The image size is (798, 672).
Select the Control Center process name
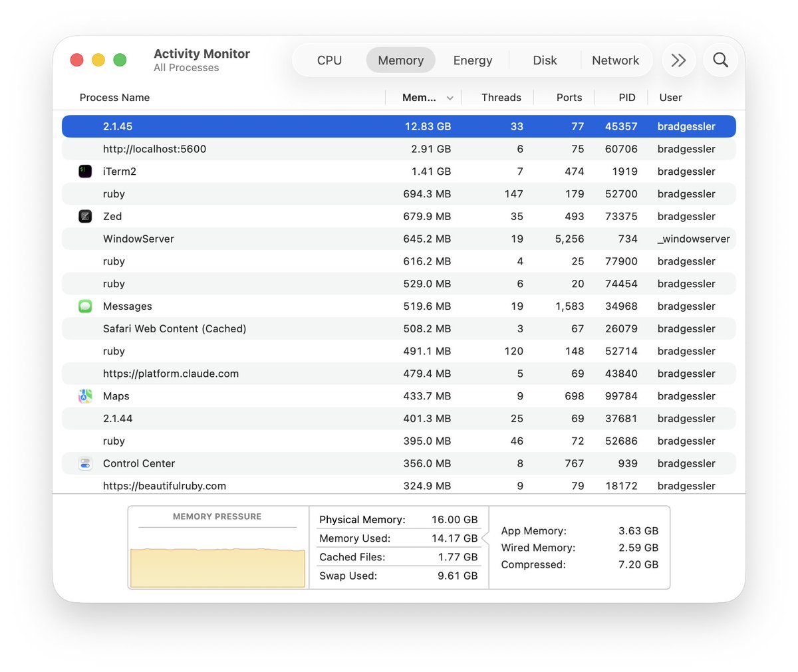click(x=139, y=463)
